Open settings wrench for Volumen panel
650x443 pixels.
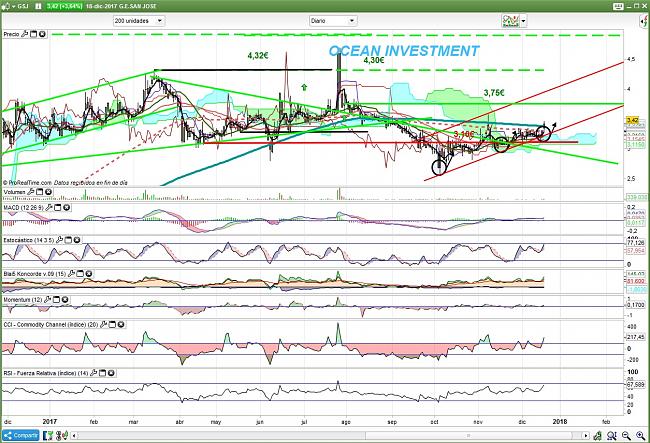click(31, 192)
